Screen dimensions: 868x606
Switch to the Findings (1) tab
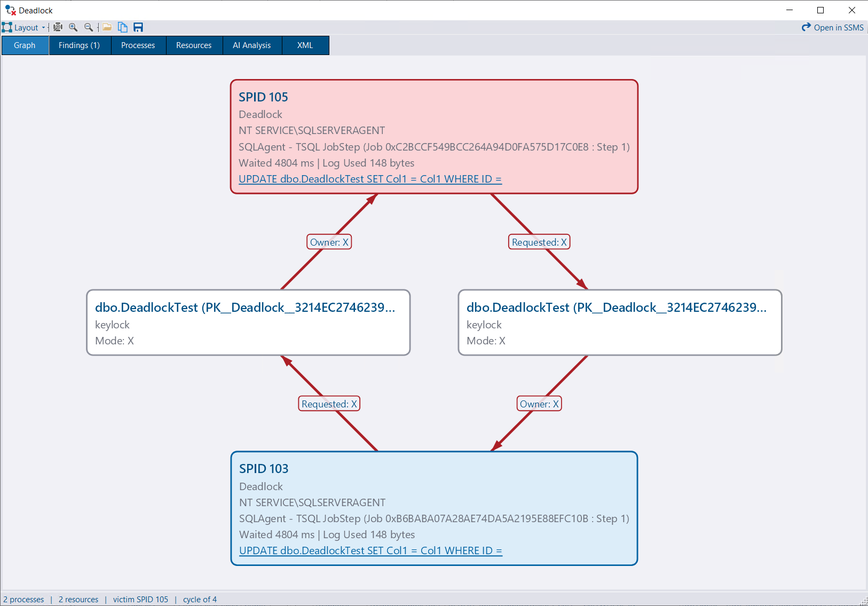pyautogui.click(x=80, y=45)
